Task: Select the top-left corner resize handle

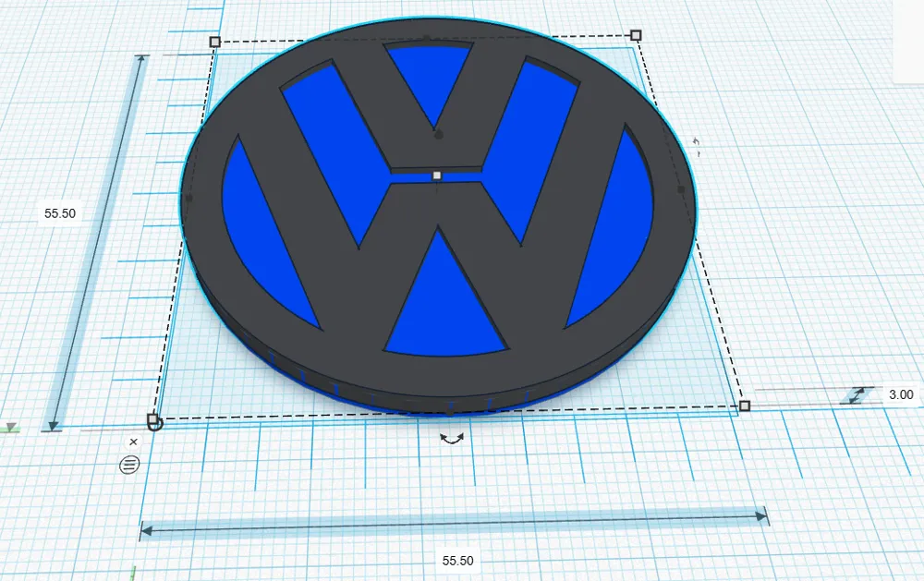Action: [215, 42]
